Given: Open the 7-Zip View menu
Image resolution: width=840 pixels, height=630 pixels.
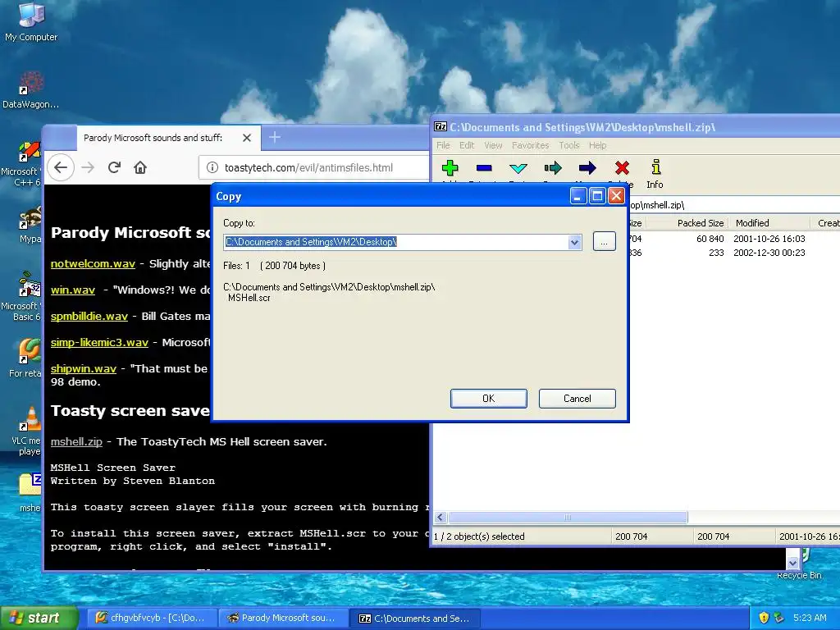Looking at the screenshot, I should tap(493, 145).
